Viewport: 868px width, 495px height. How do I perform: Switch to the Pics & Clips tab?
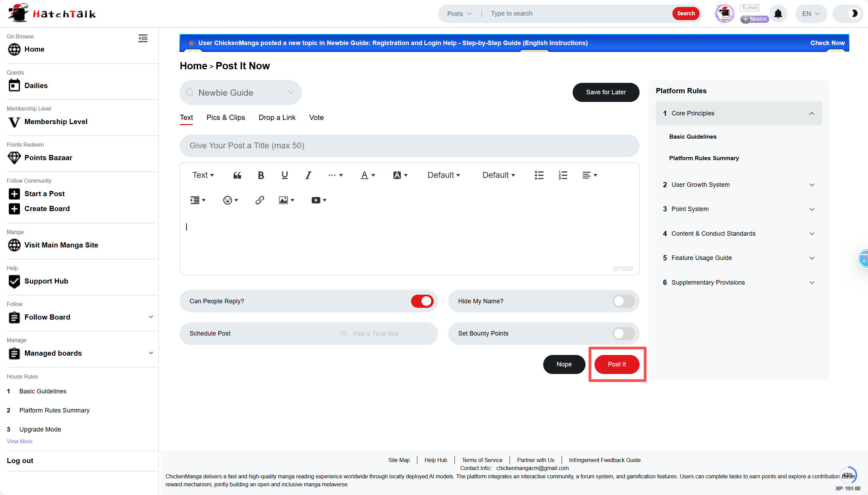click(x=226, y=118)
